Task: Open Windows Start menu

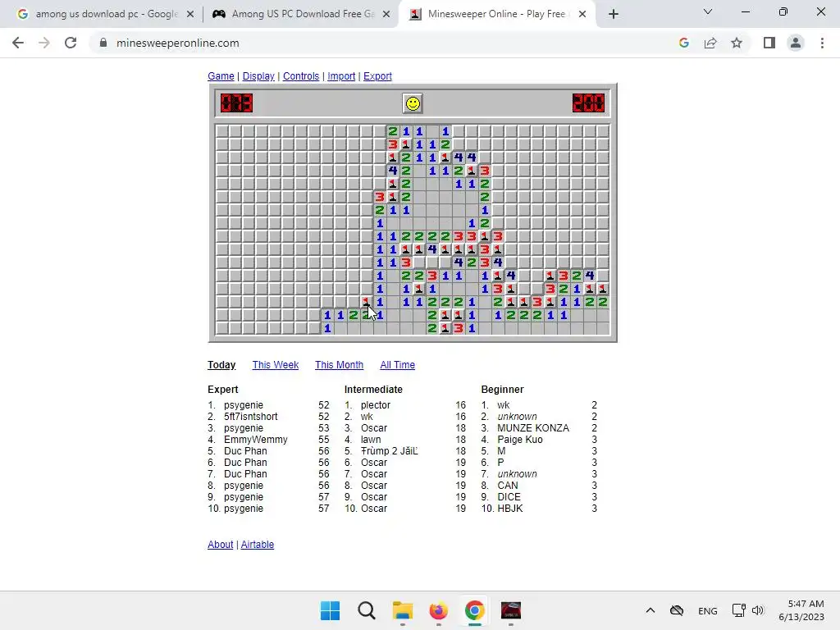Action: pyautogui.click(x=330, y=610)
